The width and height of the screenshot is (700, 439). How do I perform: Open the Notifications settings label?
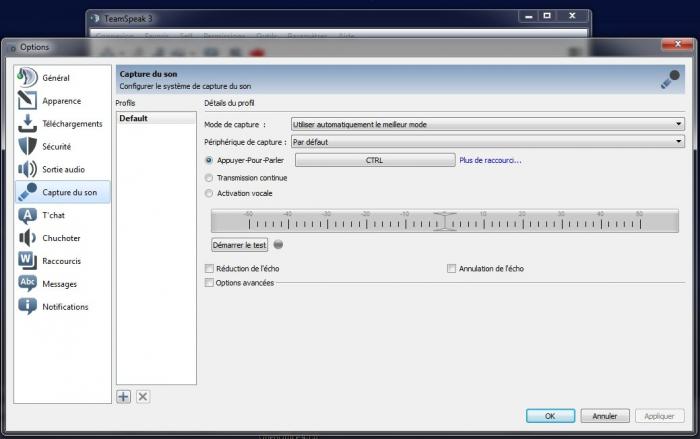point(65,307)
